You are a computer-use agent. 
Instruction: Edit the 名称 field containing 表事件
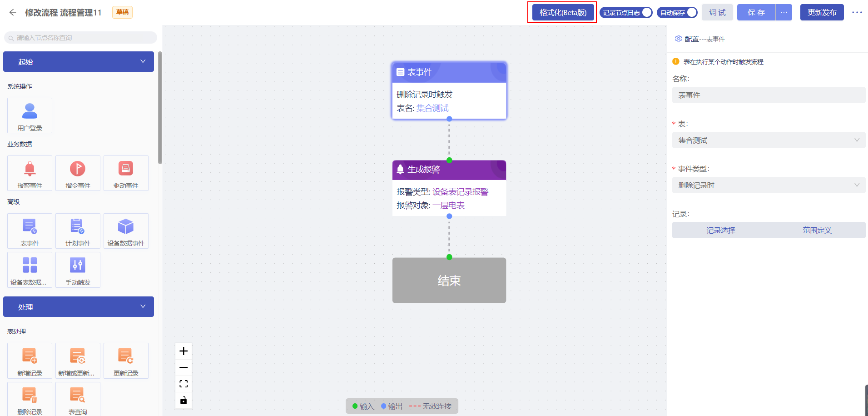pos(769,95)
